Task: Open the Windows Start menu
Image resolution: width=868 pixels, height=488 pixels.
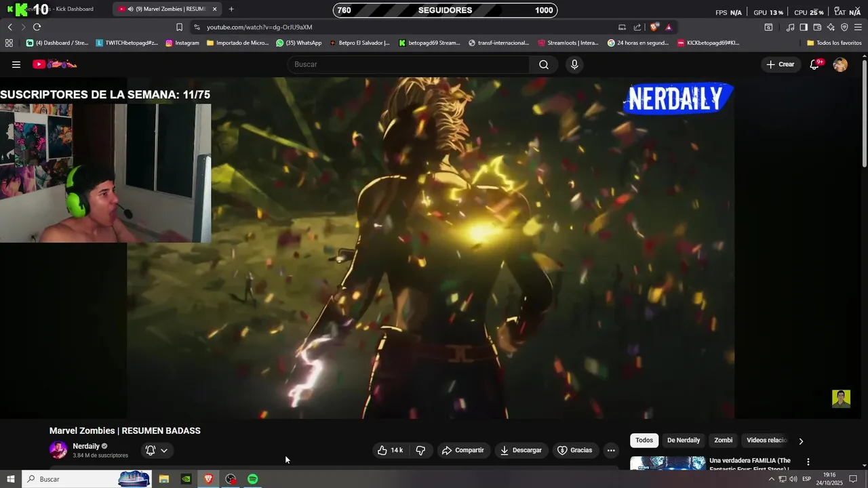Action: 10,479
